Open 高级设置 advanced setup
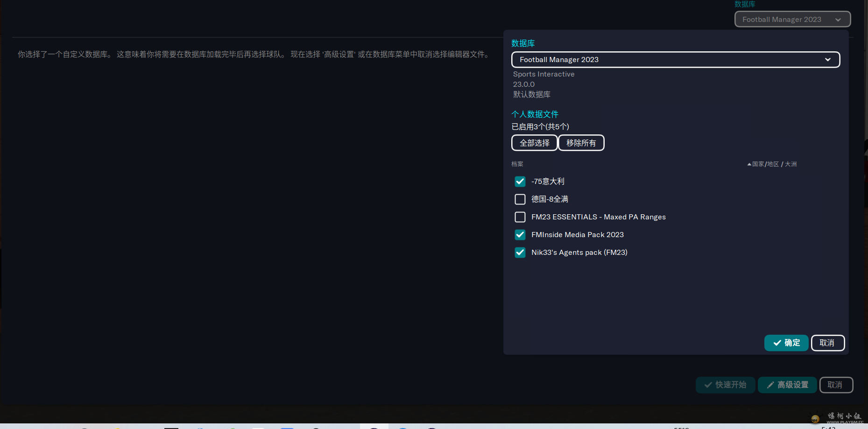868x429 pixels. (x=787, y=385)
